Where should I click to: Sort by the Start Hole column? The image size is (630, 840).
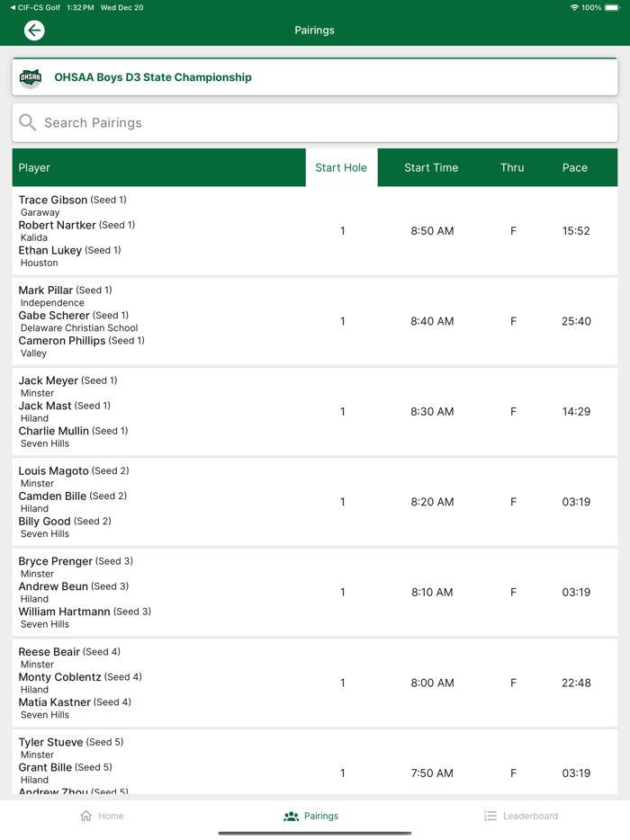coord(341,167)
